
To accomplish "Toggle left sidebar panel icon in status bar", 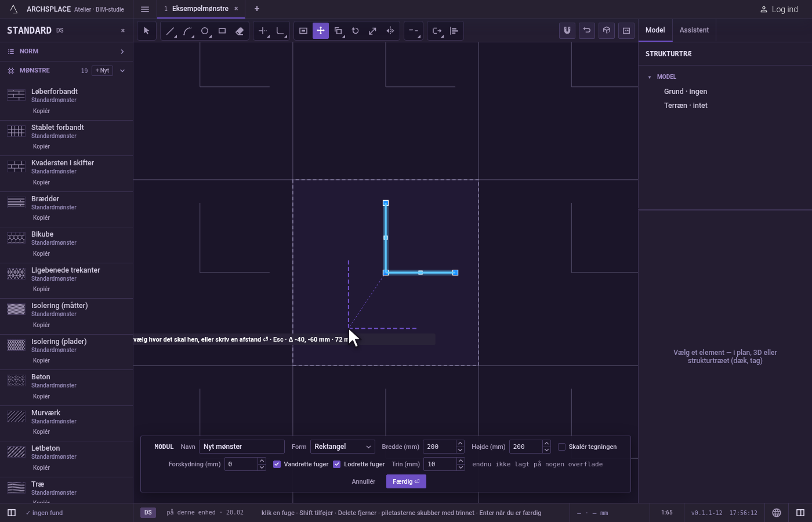I will click(x=12, y=513).
